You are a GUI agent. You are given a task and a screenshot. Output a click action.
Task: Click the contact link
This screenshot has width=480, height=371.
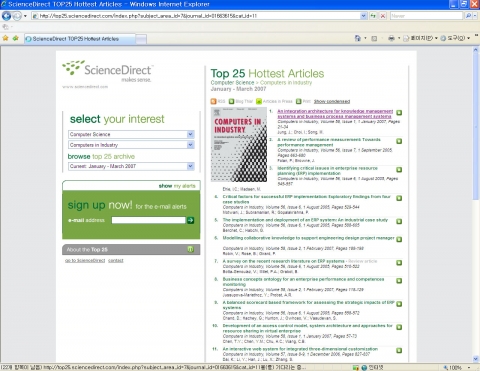[116, 261]
